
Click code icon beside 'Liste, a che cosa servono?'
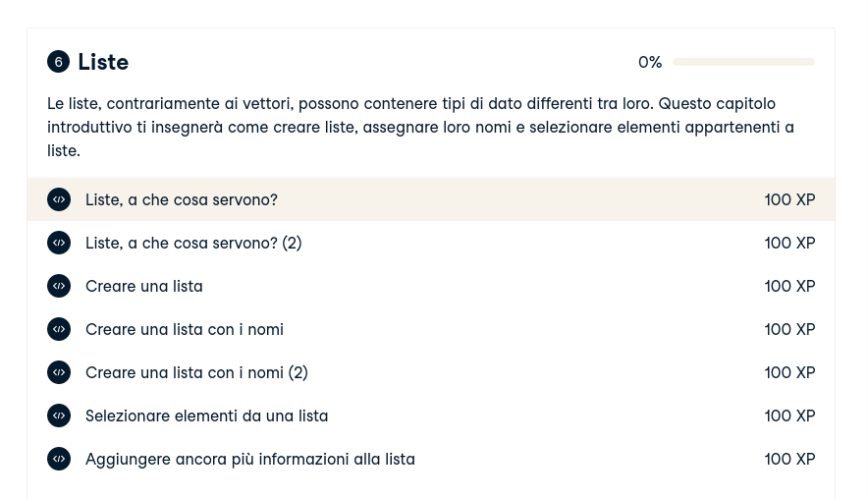point(59,199)
